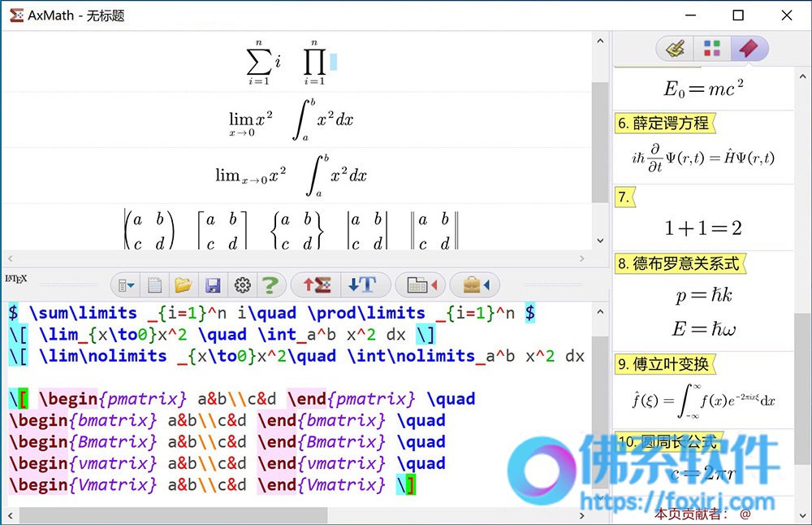The image size is (812, 525).
Task: Click '\begin{vmatrix}' in LaTeX code
Action: click(83, 464)
